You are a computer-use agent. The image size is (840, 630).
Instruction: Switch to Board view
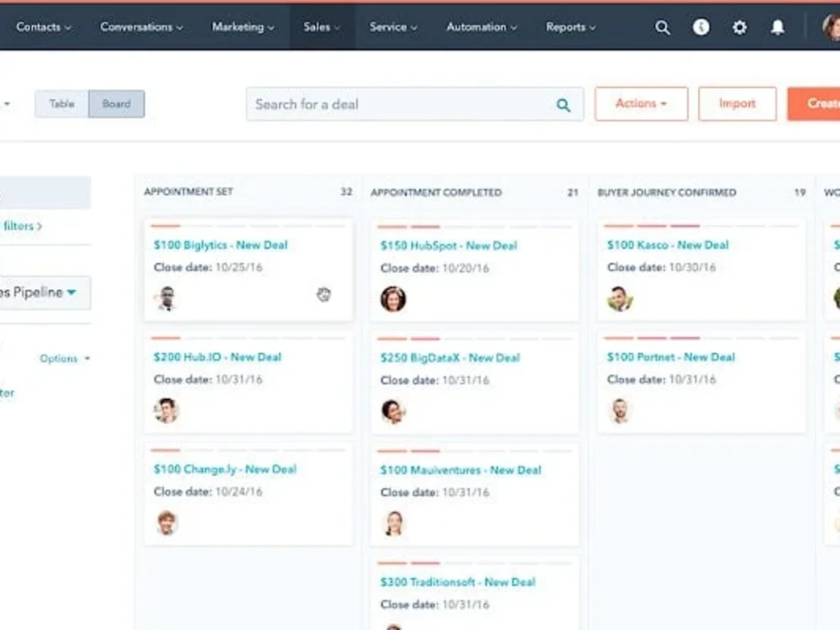117,103
